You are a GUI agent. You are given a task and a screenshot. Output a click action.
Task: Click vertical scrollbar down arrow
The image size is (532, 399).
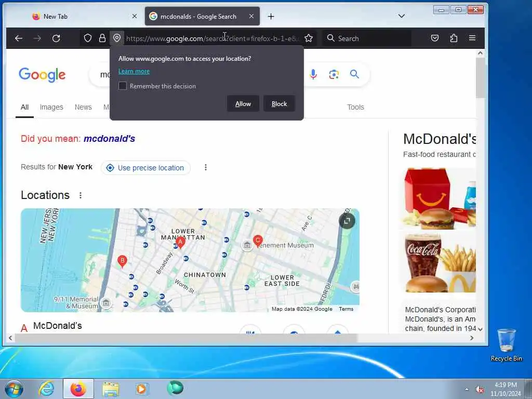click(x=480, y=329)
